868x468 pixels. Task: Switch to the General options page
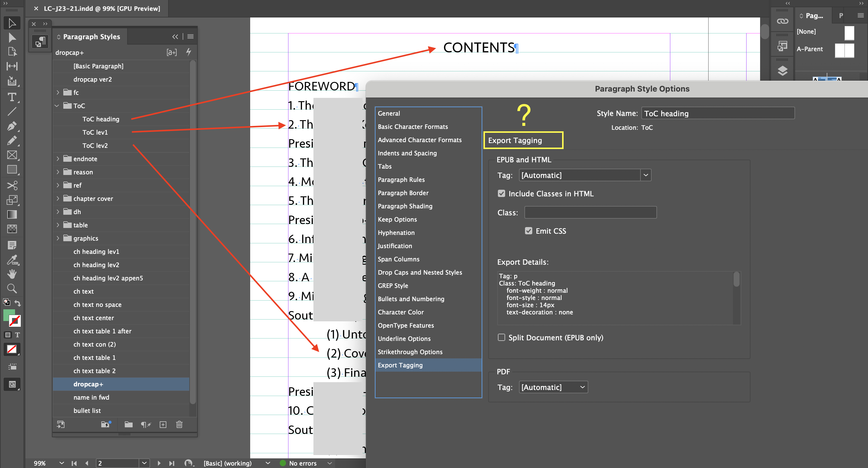389,113
